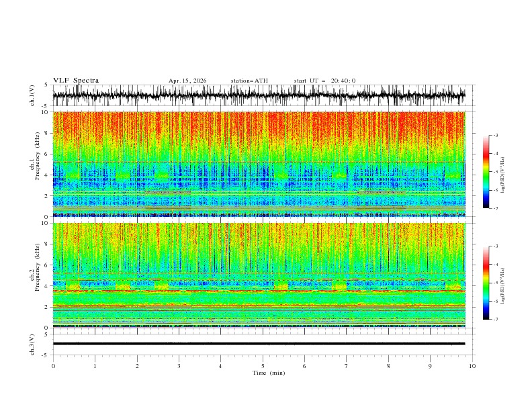532x411 pixels.
Task: Click the ch.1 spectrogram color scale bar
Action: (486, 172)
